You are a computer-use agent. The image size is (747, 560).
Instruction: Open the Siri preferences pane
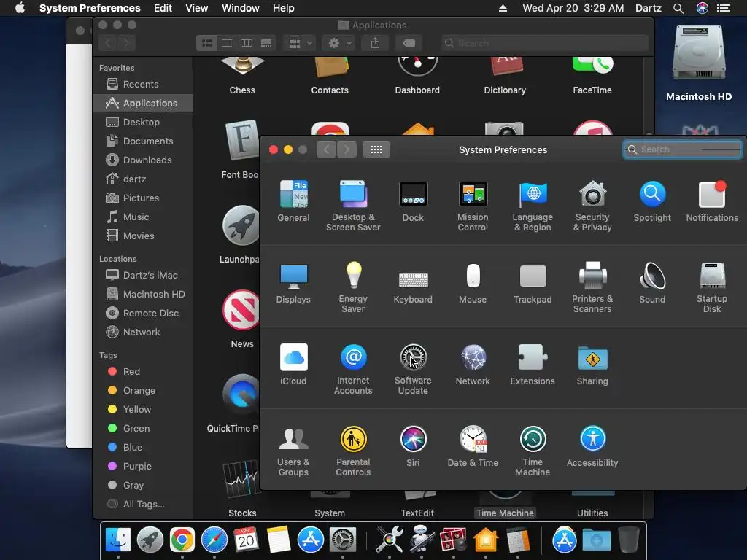413,447
